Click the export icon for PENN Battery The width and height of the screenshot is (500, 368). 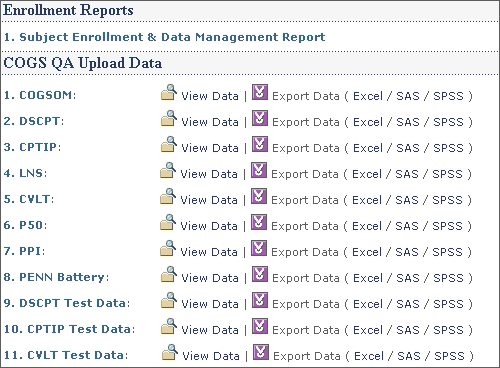[260, 274]
